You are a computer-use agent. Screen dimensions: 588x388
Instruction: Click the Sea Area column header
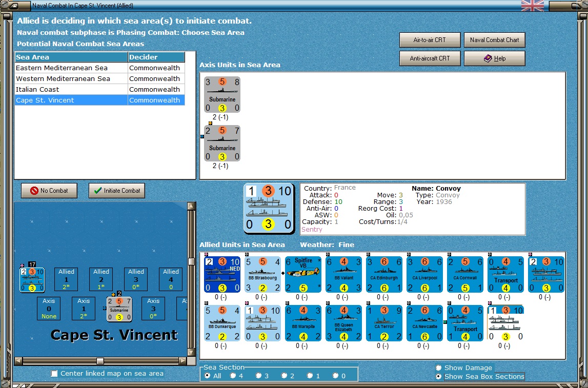coord(71,57)
